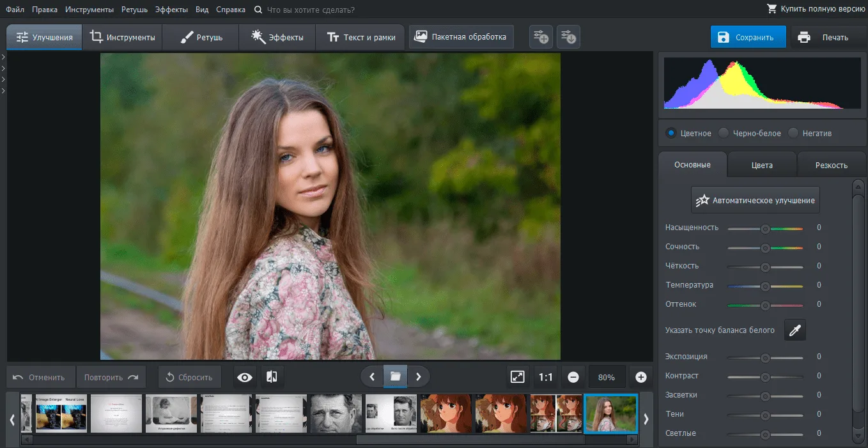Select the elderly man portrait thumbnail

[336, 413]
